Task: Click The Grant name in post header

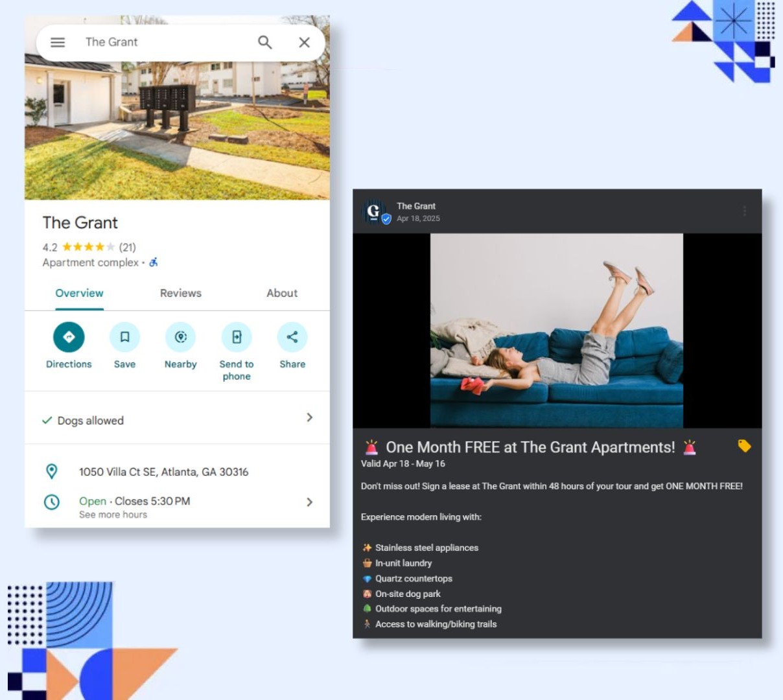Action: (416, 206)
